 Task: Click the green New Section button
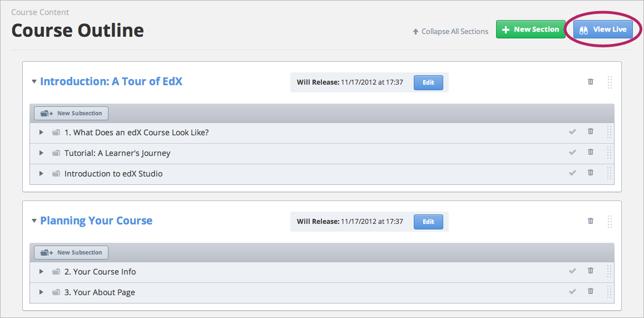click(x=531, y=30)
